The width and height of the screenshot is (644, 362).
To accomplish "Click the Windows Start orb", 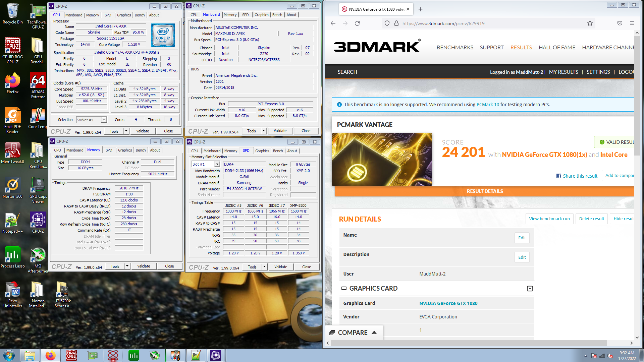I will point(9,355).
